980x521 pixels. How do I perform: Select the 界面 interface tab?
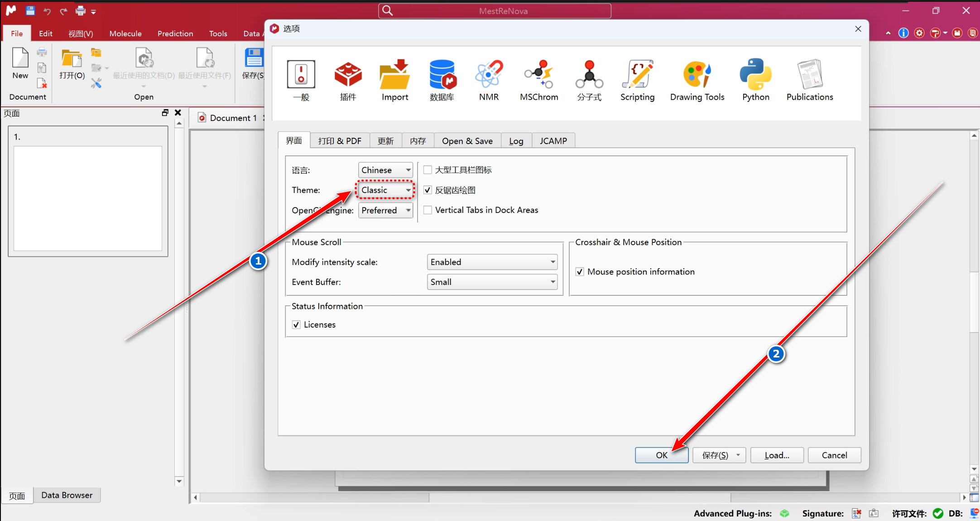click(x=294, y=140)
